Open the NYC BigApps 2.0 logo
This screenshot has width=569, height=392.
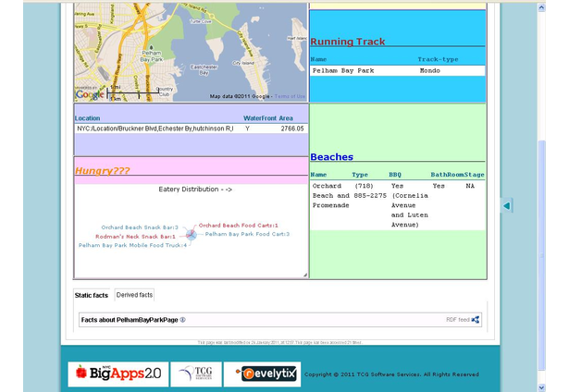point(118,374)
